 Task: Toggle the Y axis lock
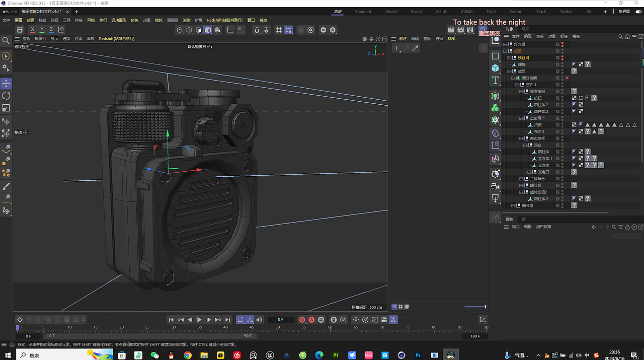coord(42,30)
